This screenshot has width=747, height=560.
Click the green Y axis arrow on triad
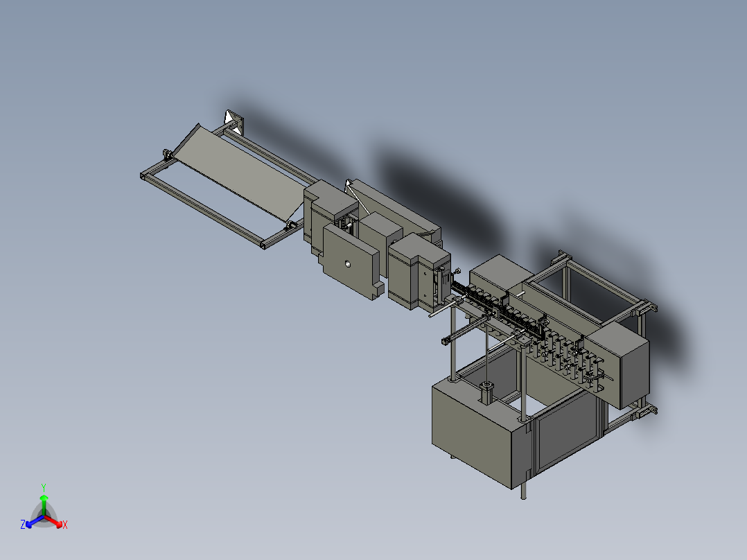(x=44, y=504)
